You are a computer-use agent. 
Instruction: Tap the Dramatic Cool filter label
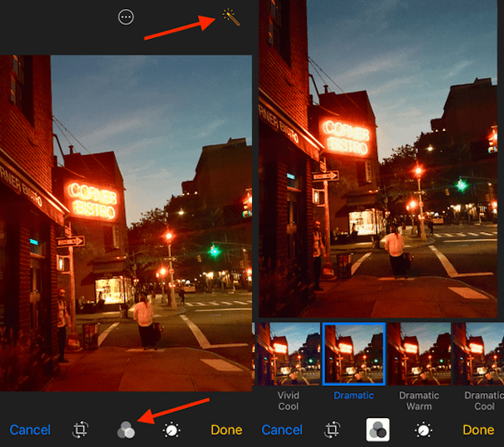click(484, 401)
